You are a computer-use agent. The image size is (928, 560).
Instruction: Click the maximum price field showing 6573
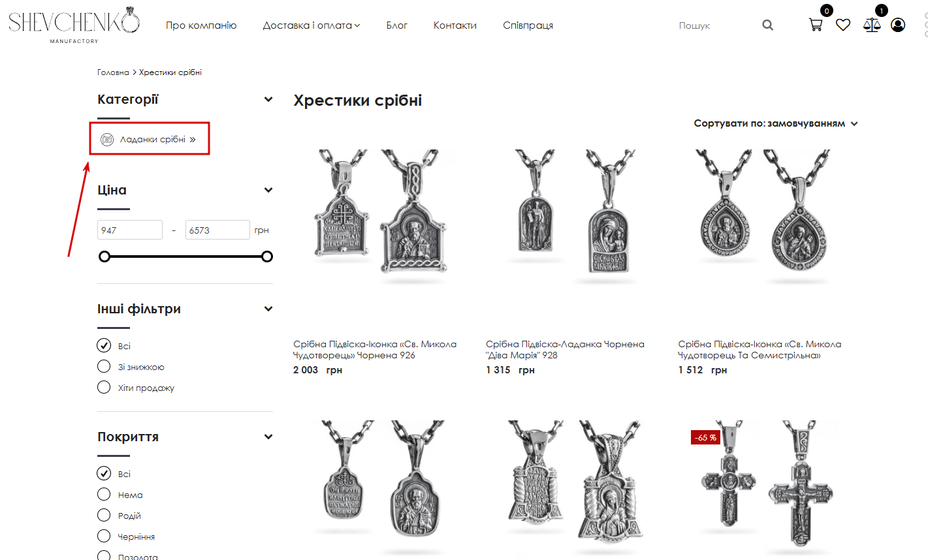point(217,230)
